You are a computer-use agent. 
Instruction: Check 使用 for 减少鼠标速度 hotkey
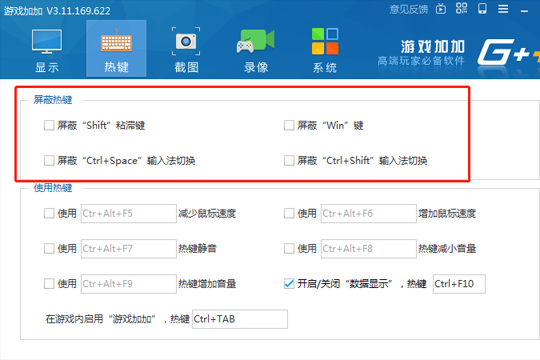(49, 214)
